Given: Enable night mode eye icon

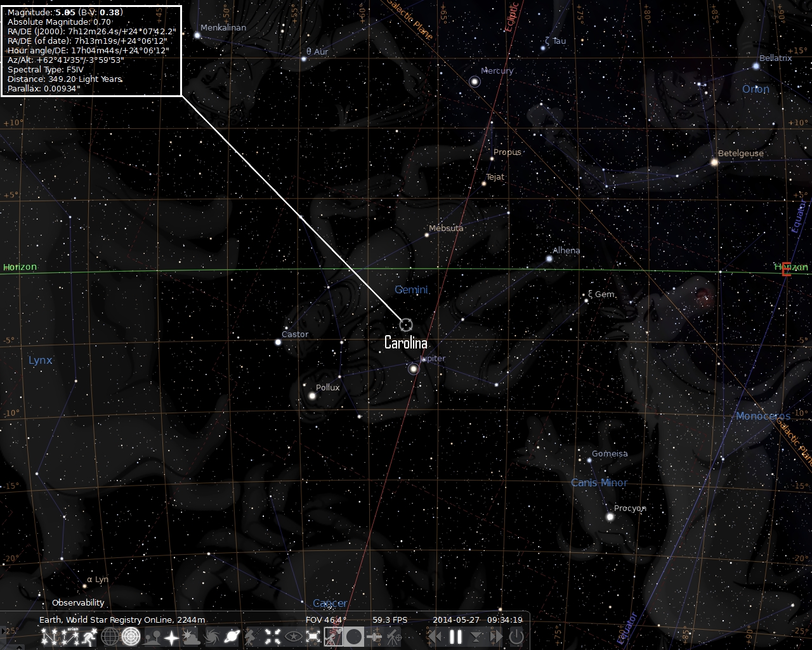Looking at the screenshot, I should [x=293, y=637].
